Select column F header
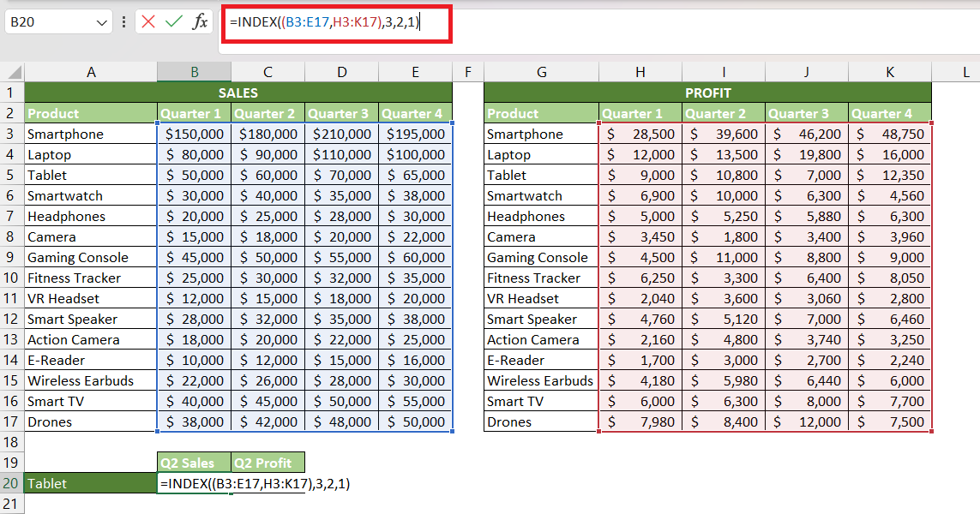Viewport: 980px width, 514px height. pyautogui.click(x=468, y=72)
